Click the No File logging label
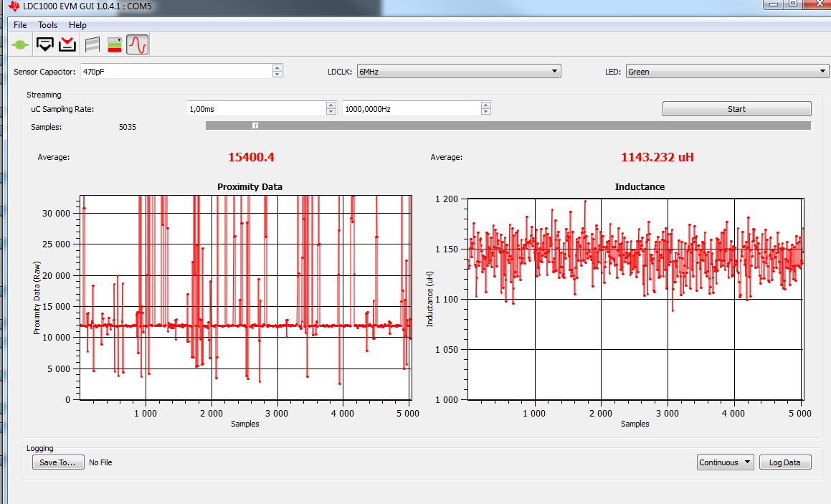Viewport: 831px width, 504px height. pyautogui.click(x=100, y=462)
